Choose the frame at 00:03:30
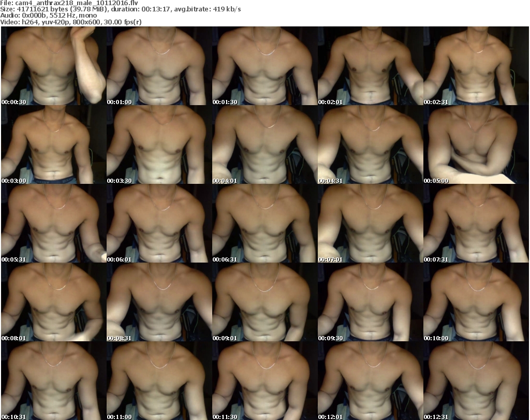The image size is (530, 420). tap(159, 144)
